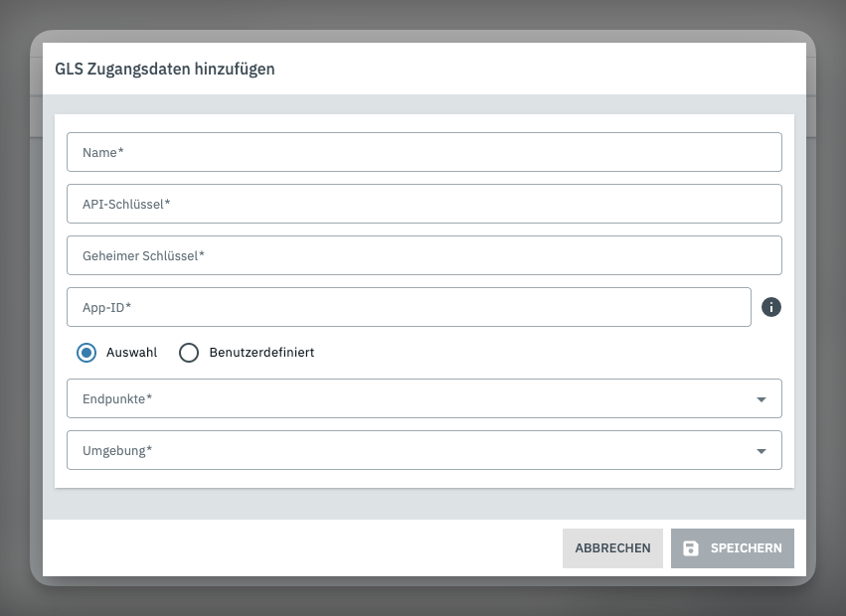Click the Benutzerdefiniert label text
This screenshot has height=616, width=846.
pos(261,353)
